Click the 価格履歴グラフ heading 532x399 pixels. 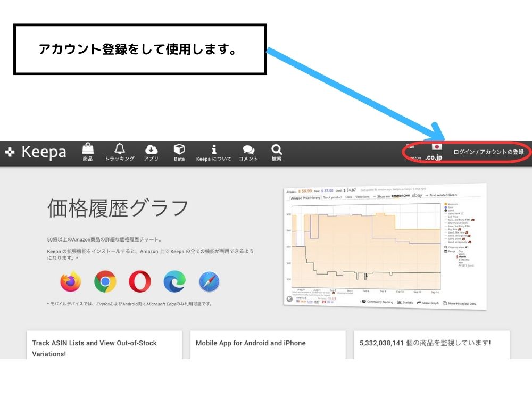tap(118, 208)
